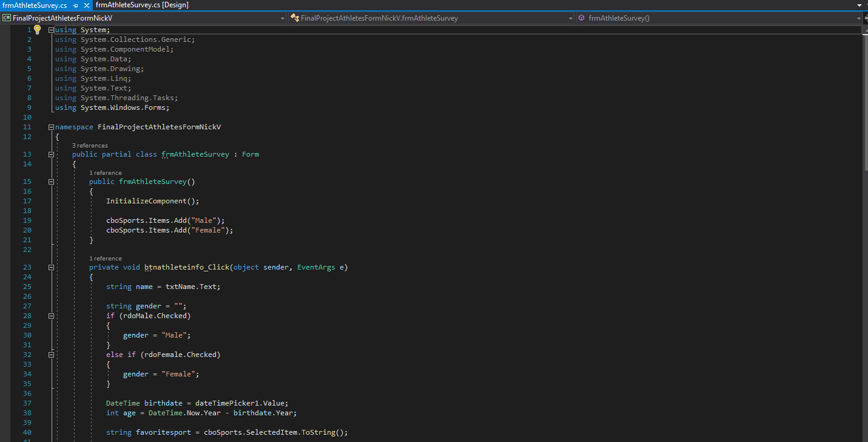Click the lightbulb Quick Actions icon
Screen dimensions: 868x442
pos(36,29)
